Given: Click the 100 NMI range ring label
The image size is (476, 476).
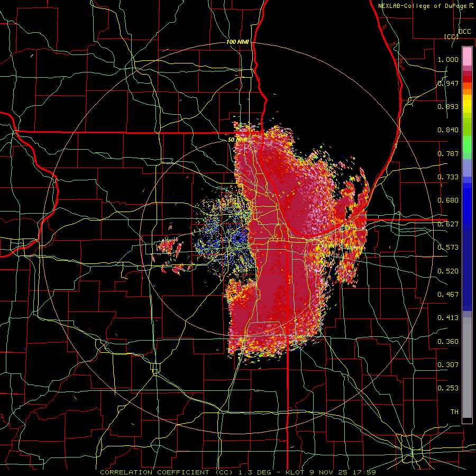Looking at the screenshot, I should [x=237, y=42].
